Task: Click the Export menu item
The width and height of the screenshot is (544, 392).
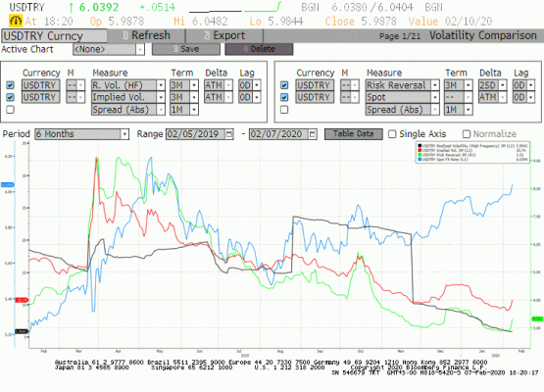Action: click(224, 35)
